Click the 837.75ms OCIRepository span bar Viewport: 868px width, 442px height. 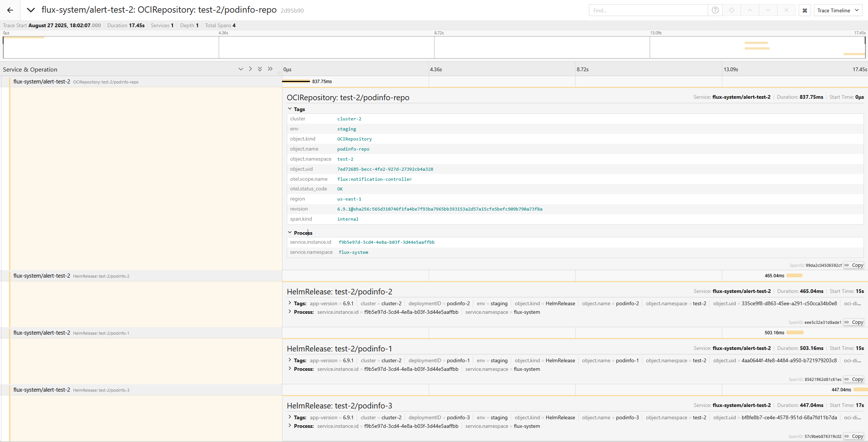(296, 81)
